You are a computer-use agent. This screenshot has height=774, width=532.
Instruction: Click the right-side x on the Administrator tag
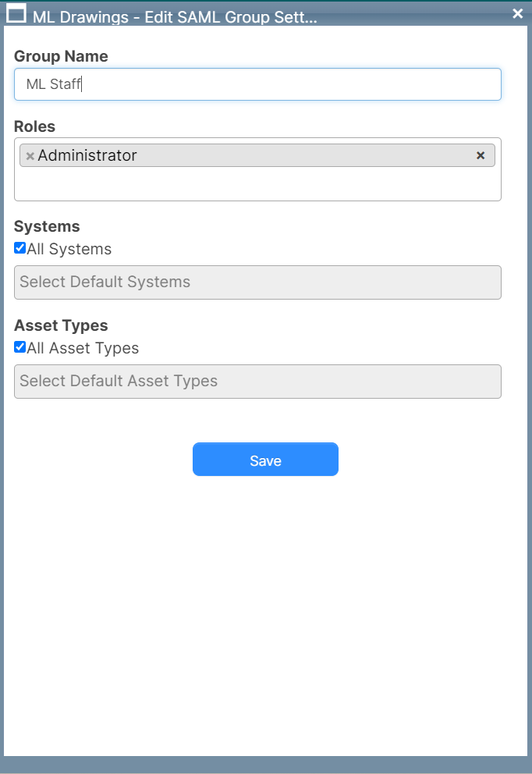pyautogui.click(x=481, y=155)
